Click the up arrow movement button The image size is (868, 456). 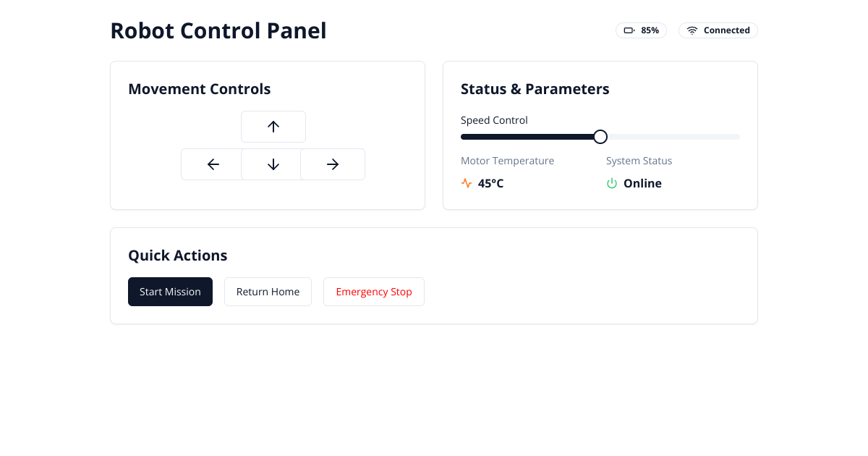pyautogui.click(x=273, y=127)
